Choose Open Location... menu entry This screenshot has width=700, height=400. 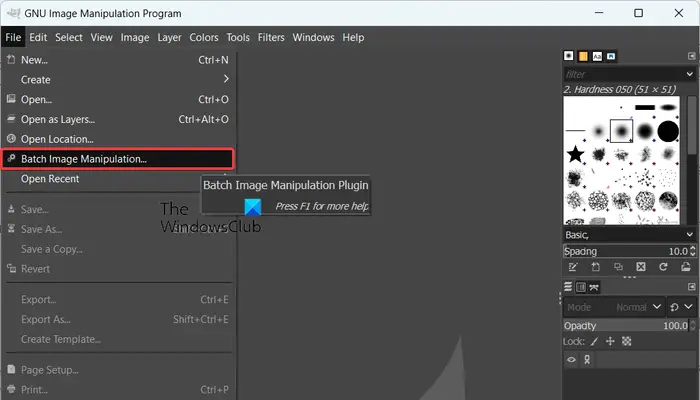pyautogui.click(x=118, y=139)
